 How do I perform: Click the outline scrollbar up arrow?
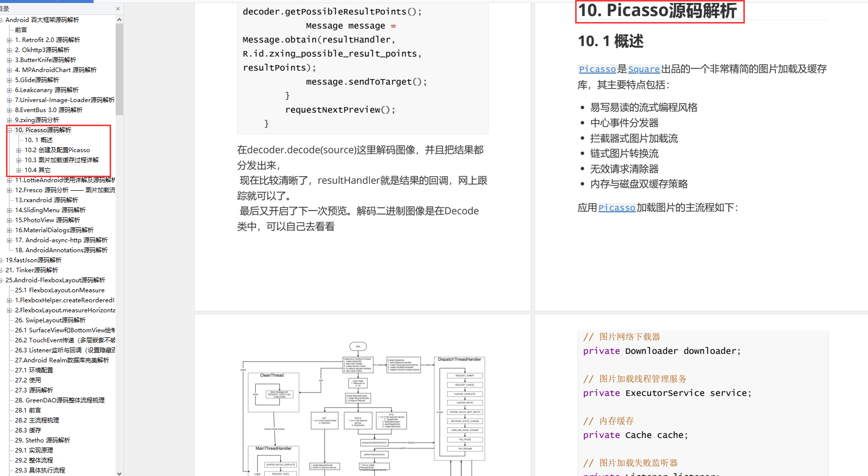(x=119, y=20)
